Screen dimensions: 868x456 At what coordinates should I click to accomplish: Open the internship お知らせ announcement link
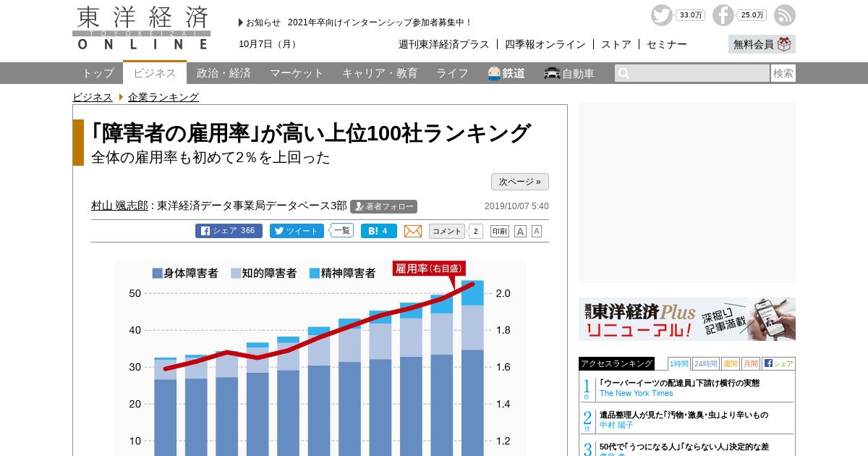[x=380, y=22]
